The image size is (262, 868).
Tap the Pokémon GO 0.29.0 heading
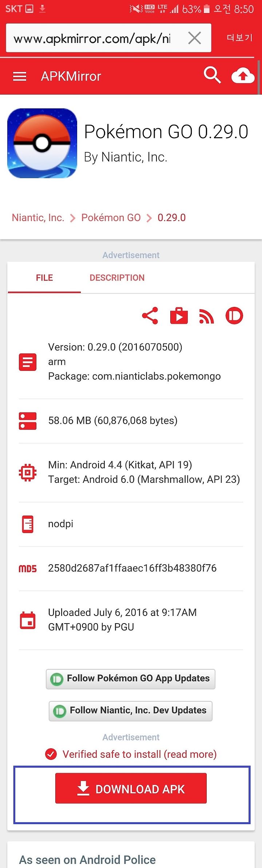pos(166,131)
